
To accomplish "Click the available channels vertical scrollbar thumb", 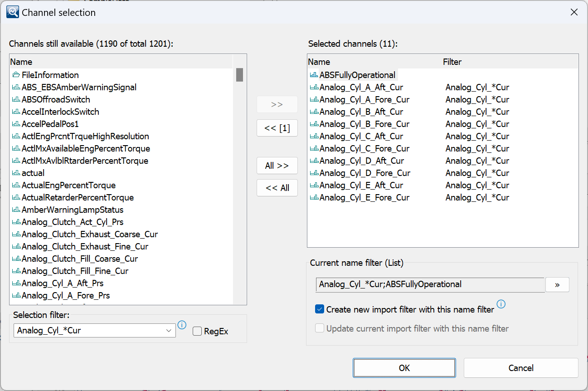I will point(239,75).
